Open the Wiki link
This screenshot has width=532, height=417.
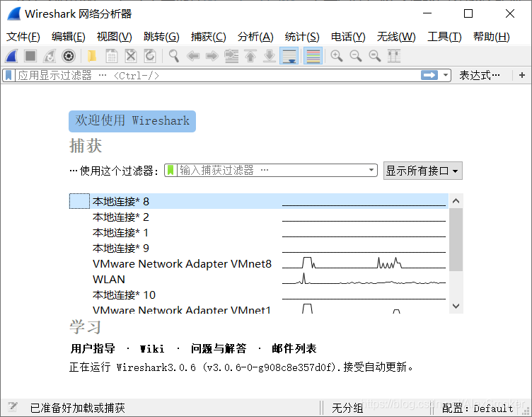(x=152, y=349)
